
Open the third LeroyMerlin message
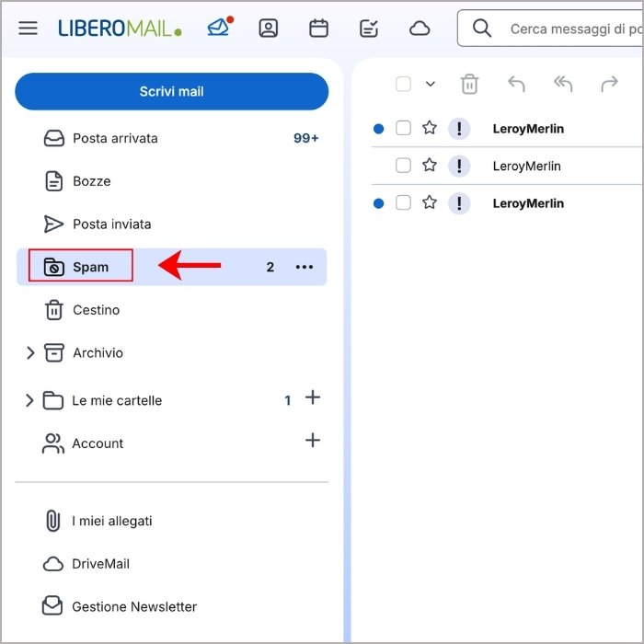pos(528,203)
